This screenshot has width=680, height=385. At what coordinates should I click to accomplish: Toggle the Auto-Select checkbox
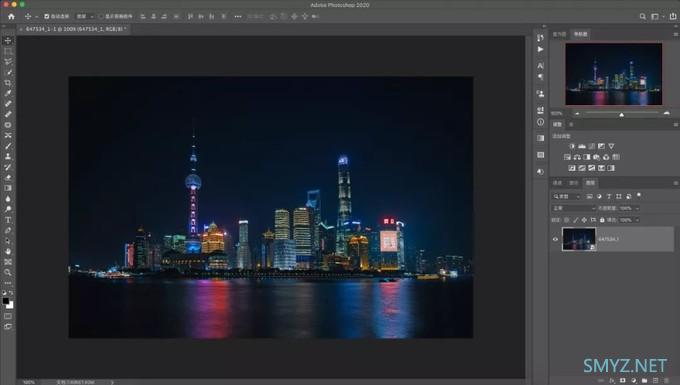tap(46, 16)
